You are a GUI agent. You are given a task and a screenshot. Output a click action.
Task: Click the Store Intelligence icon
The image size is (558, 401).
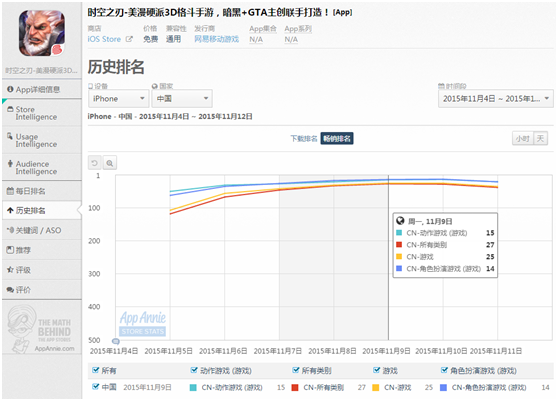coord(10,109)
